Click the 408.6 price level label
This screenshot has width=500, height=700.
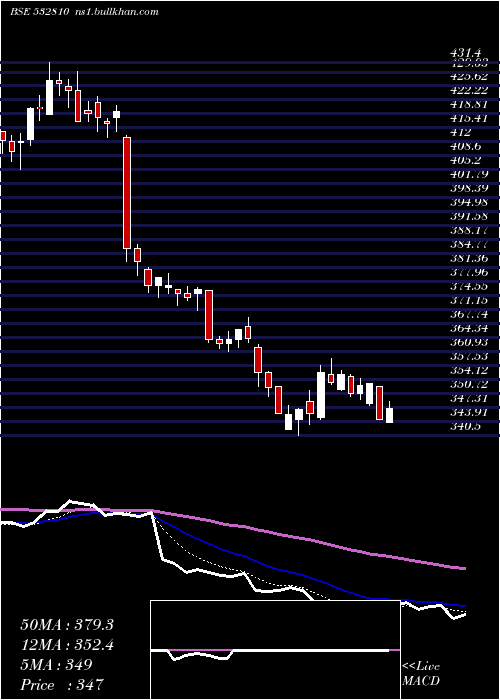point(466,146)
